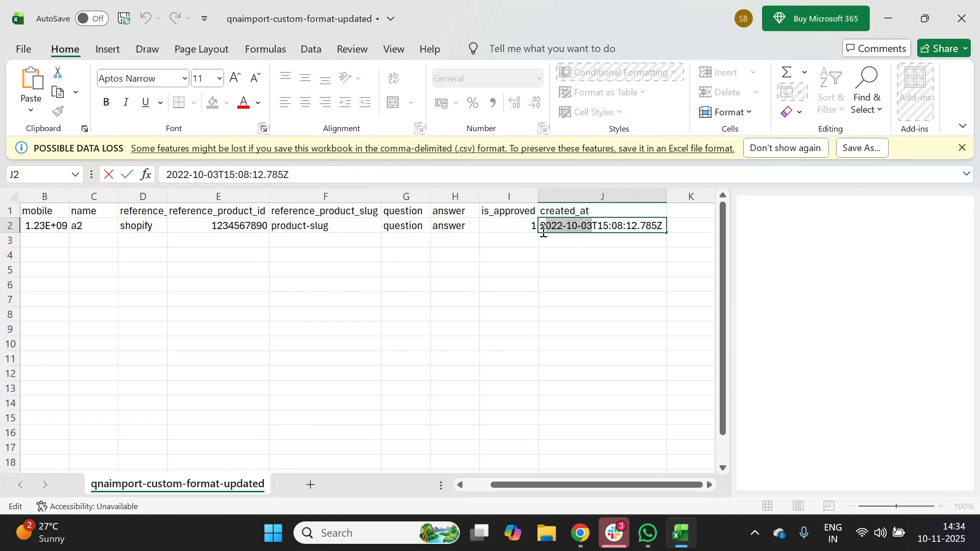The height and width of the screenshot is (551, 980).
Task: Open the Name Box dropdown
Action: 75,174
